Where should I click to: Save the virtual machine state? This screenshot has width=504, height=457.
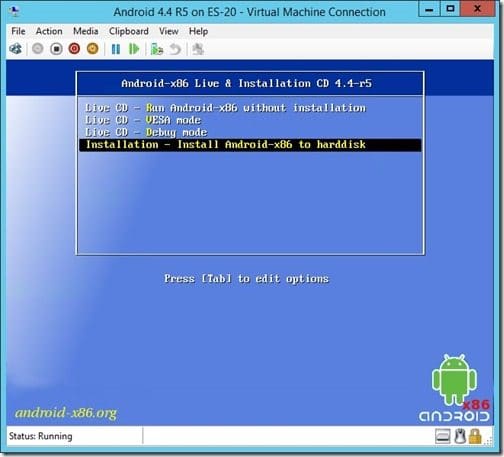tap(93, 49)
